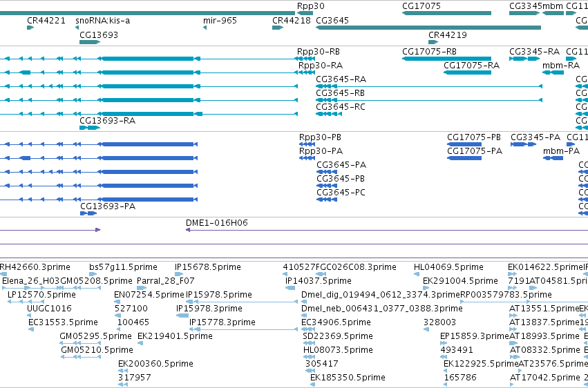Click the CR44221 gene label
Screen dimensions: 588x388
pyautogui.click(x=46, y=21)
